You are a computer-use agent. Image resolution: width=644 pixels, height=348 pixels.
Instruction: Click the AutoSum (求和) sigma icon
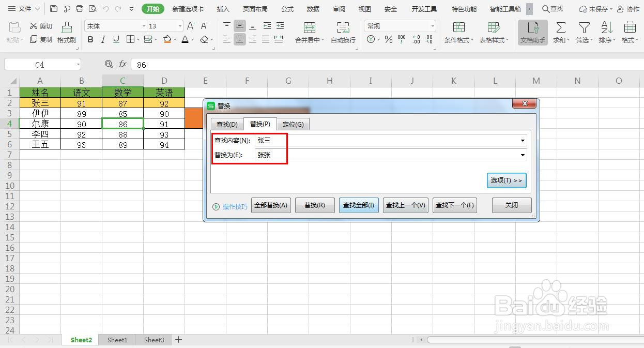pos(560,28)
